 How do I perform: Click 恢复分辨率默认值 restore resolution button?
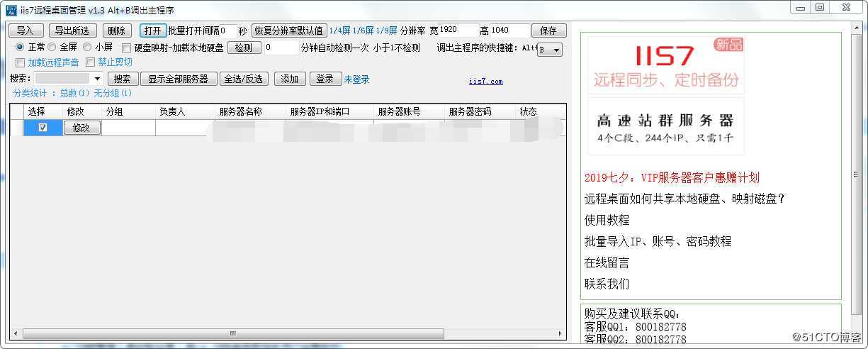click(x=289, y=31)
